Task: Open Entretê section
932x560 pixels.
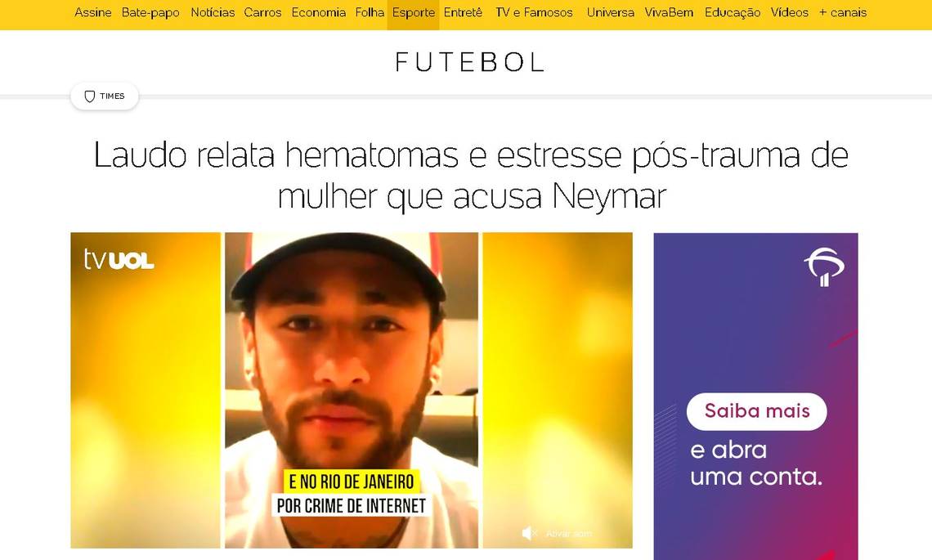Action: coord(463,12)
